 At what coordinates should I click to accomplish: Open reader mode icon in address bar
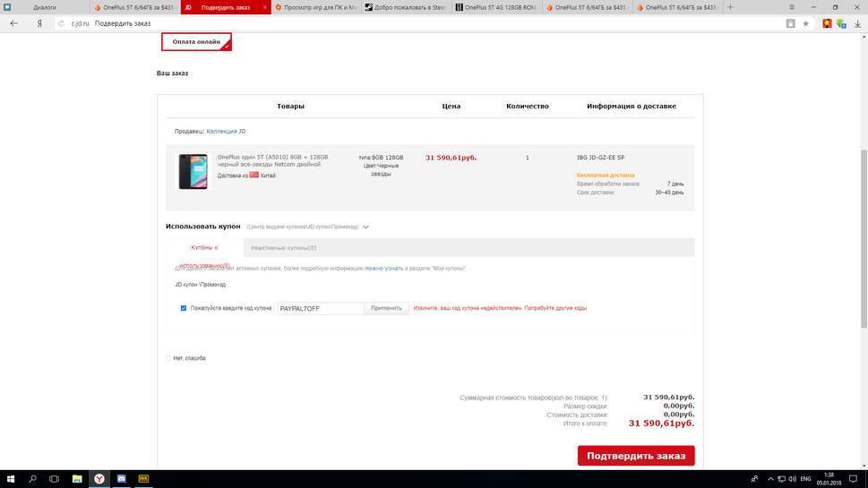click(790, 23)
